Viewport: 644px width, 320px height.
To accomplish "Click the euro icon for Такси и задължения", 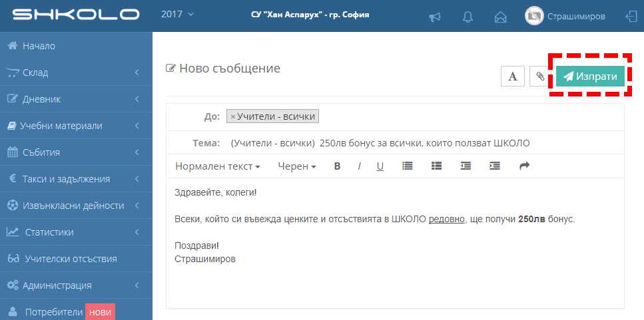I will [13, 178].
